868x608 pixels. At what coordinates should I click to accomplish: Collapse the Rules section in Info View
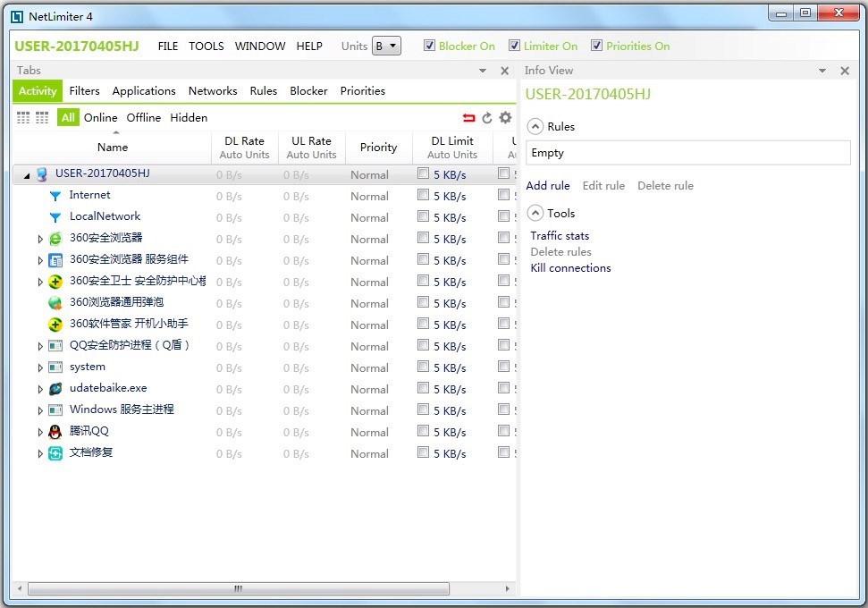(536, 126)
